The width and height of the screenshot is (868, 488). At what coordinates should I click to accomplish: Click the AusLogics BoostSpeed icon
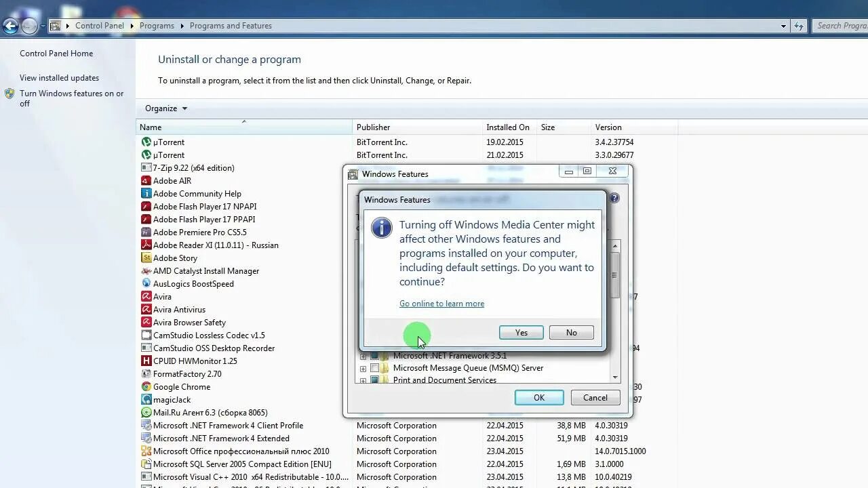(146, 284)
